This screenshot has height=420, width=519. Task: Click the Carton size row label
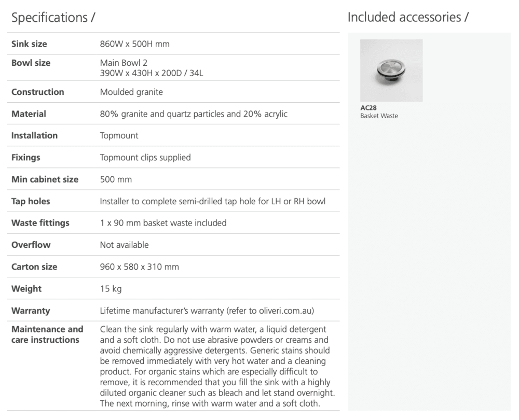point(34,267)
